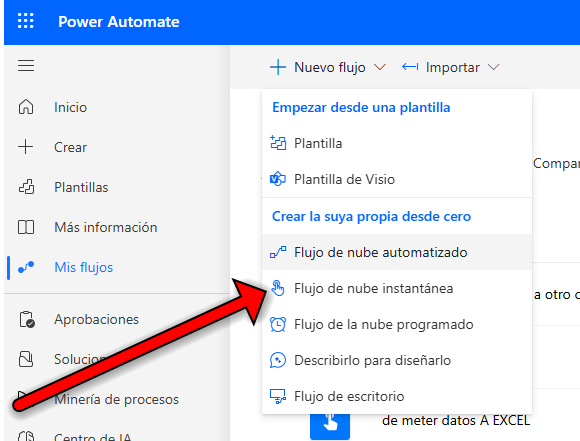
Task: Open Más información in the sidebar
Action: point(106,227)
